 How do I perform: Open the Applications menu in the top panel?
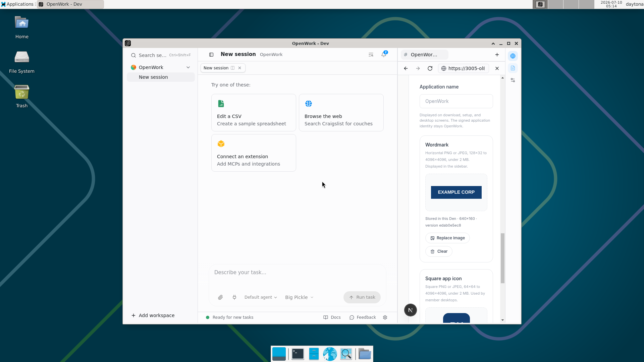18,4
